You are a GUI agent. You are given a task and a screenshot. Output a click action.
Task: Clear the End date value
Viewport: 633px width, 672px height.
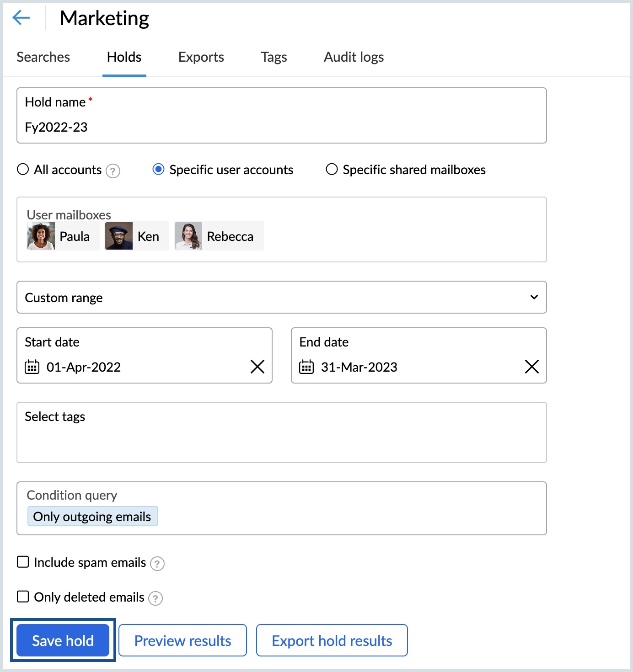pos(531,367)
